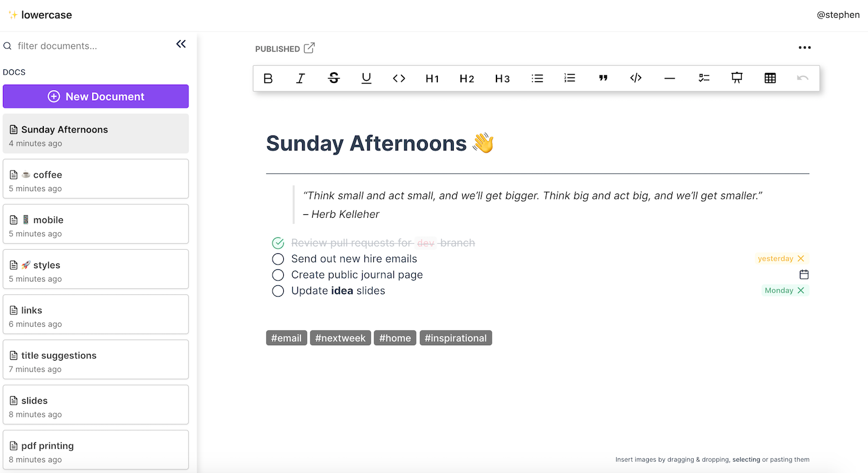Apply strikethrough formatting

pyautogui.click(x=334, y=78)
